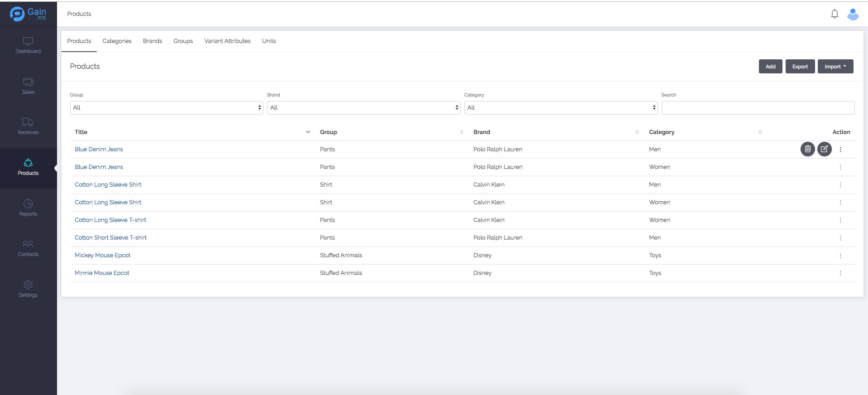
Task: Go to Sales in sidebar
Action: 28,82
